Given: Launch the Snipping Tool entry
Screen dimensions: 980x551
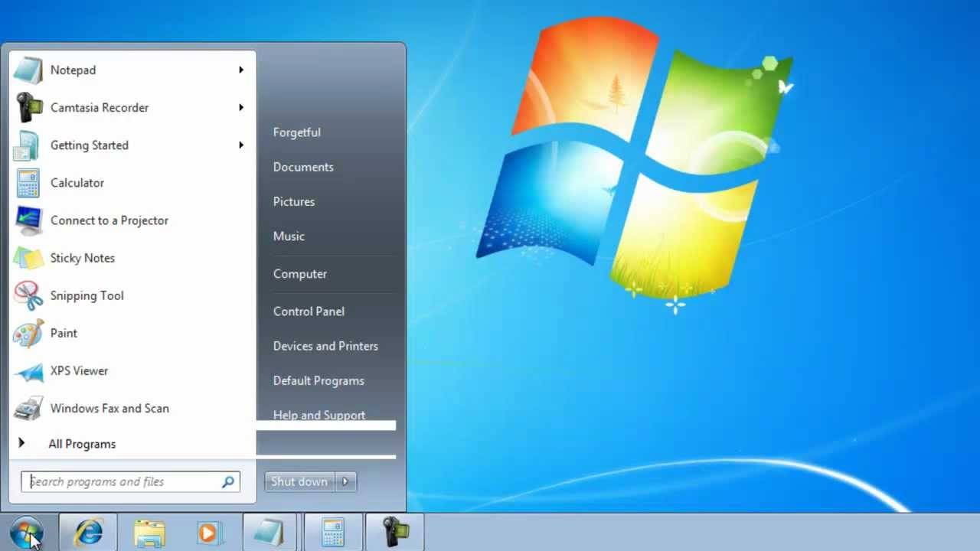Looking at the screenshot, I should pos(132,295).
